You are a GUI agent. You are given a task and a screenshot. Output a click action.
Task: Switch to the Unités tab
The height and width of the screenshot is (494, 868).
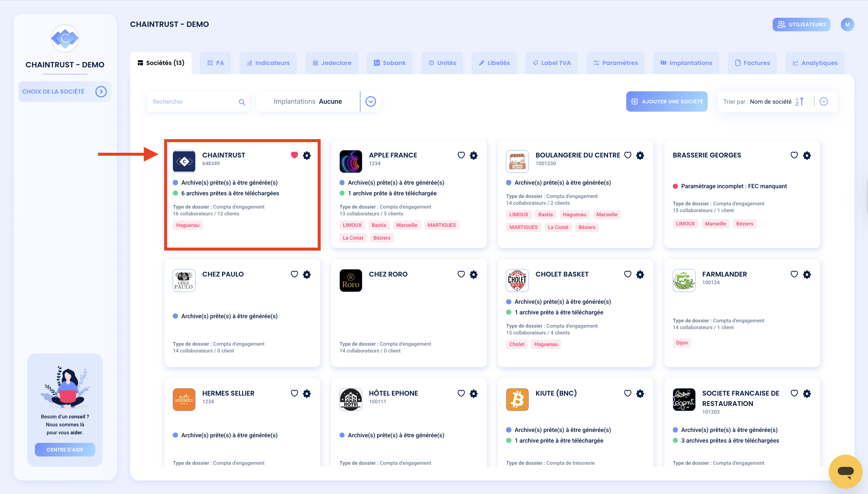click(442, 63)
